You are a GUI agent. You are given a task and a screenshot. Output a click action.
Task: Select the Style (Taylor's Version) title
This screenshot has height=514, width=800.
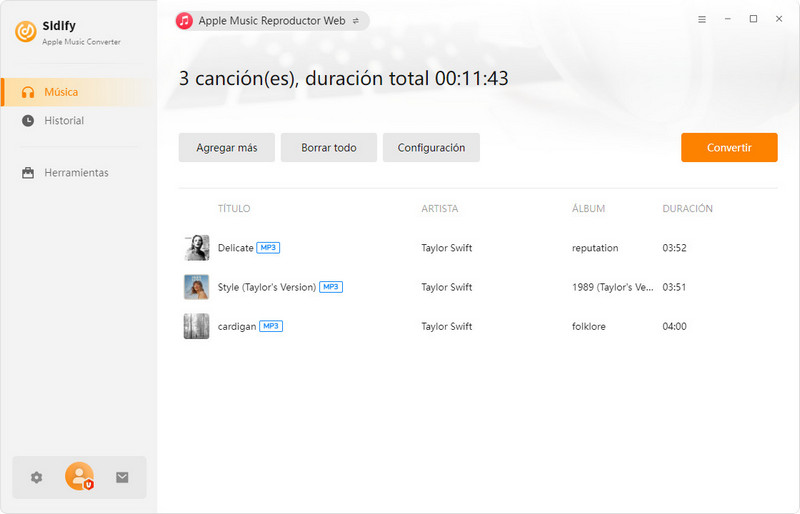pyautogui.click(x=267, y=287)
